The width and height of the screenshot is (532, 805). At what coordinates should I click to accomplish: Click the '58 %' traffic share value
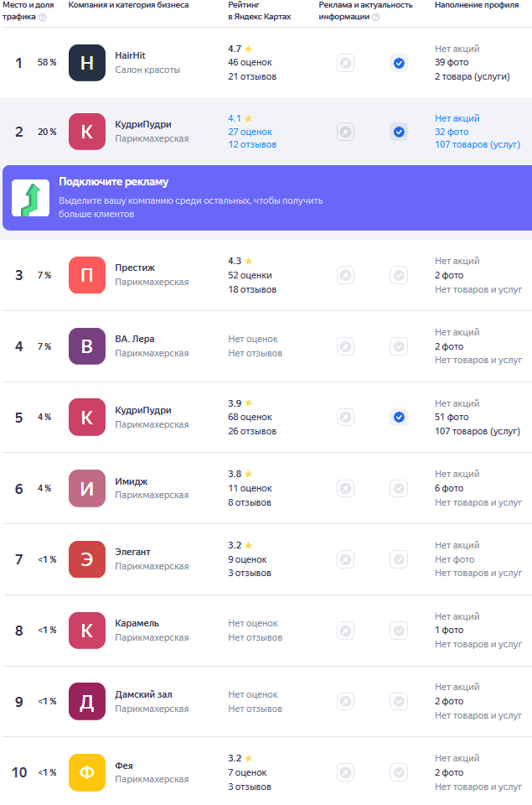(x=47, y=63)
